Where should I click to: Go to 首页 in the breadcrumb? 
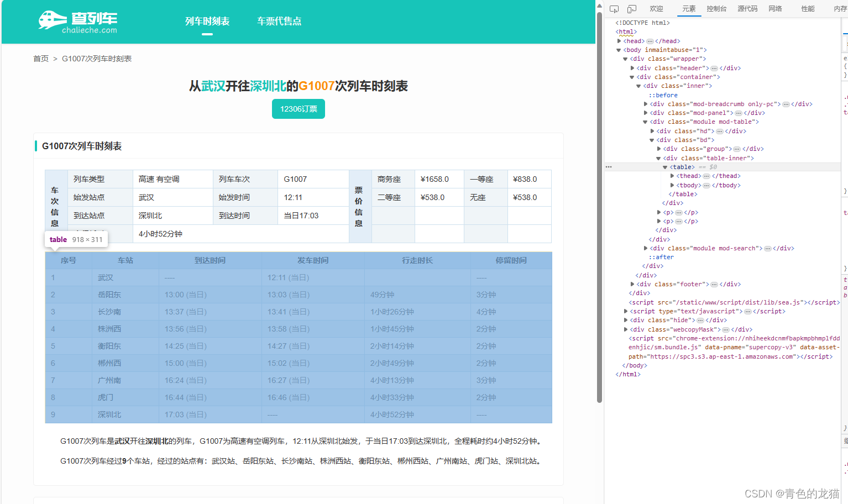click(41, 59)
